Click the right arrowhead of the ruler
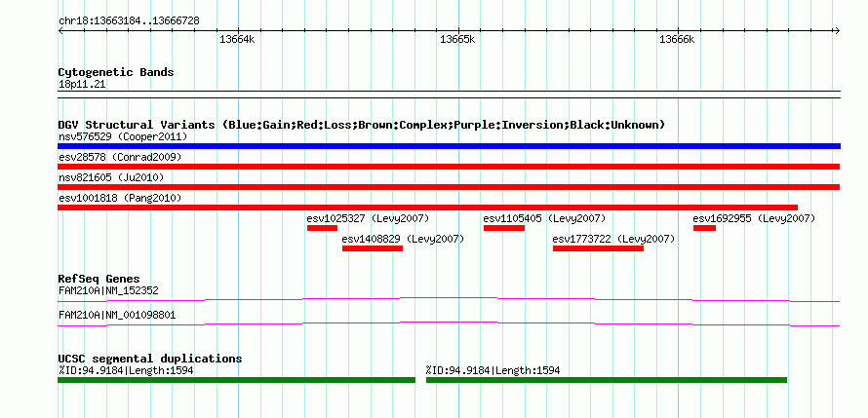The image size is (868, 418). [x=837, y=31]
